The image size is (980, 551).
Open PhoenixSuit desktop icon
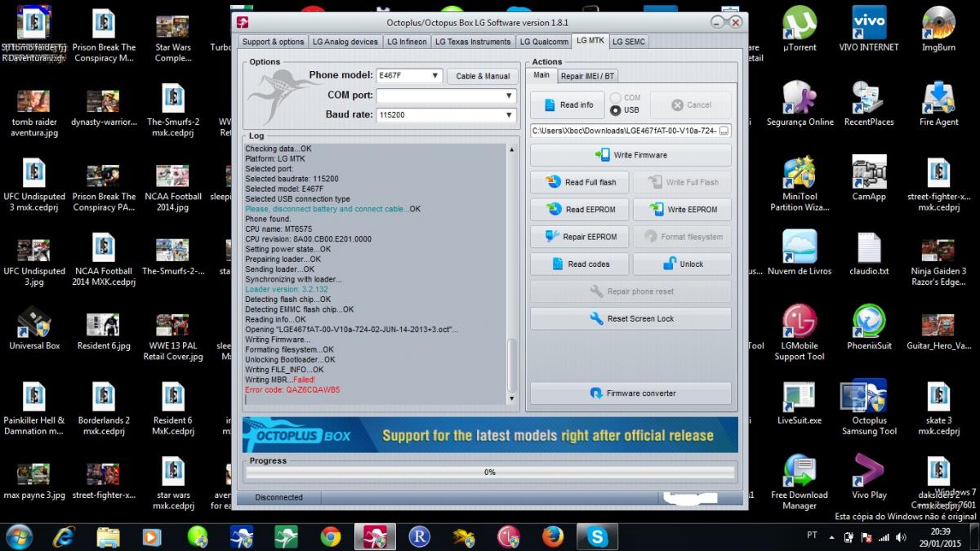(x=869, y=327)
